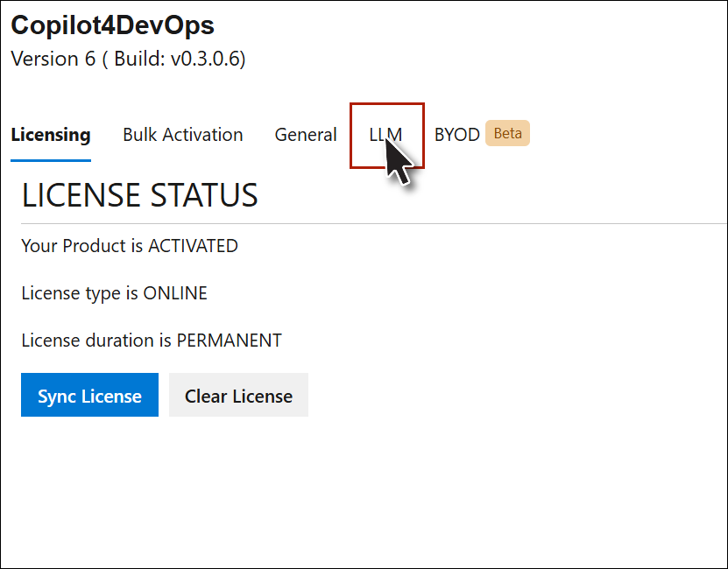Click the blue underline below Licensing
728x569 pixels.
(51, 160)
